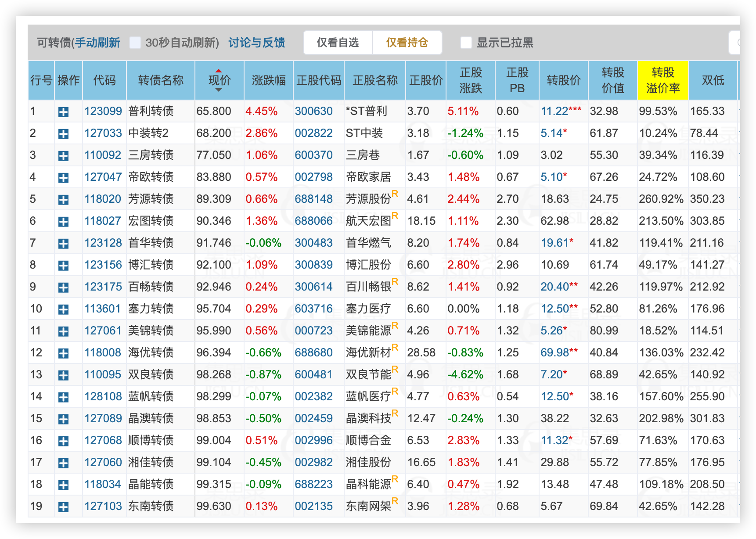Click the plus icon for 晶澳转债 row
This screenshot has width=756, height=539.
[x=63, y=419]
